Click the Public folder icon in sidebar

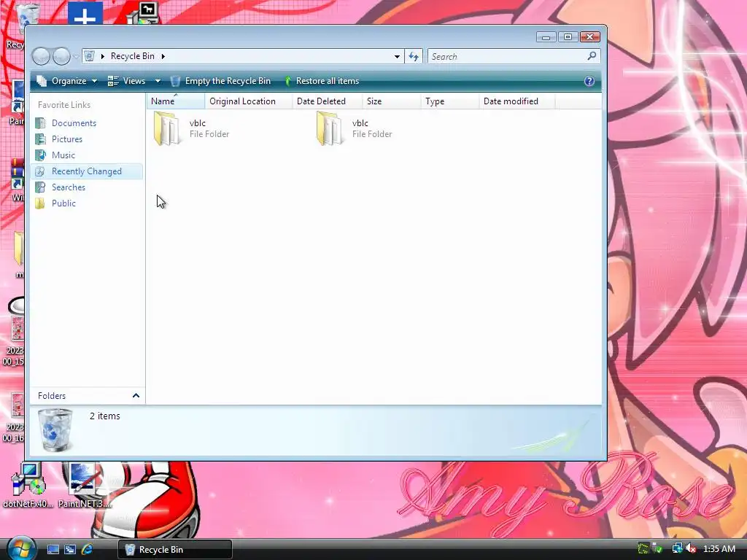tap(41, 203)
